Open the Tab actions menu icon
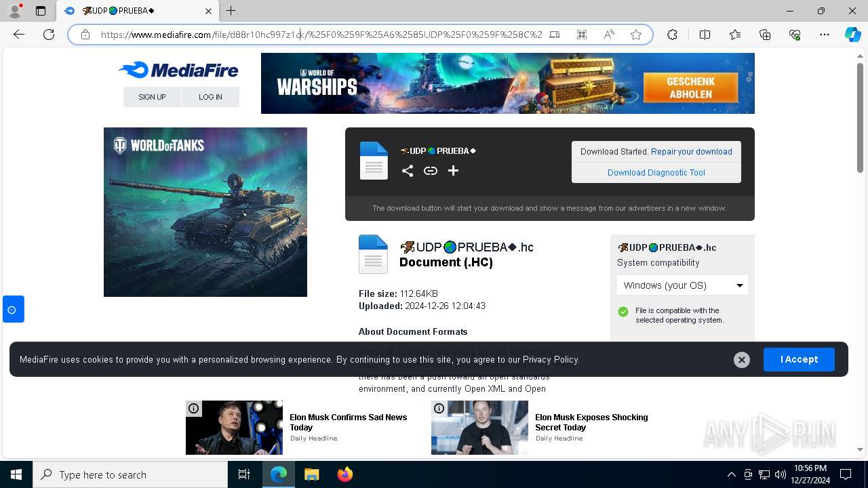The width and height of the screenshot is (868, 488). point(41,11)
